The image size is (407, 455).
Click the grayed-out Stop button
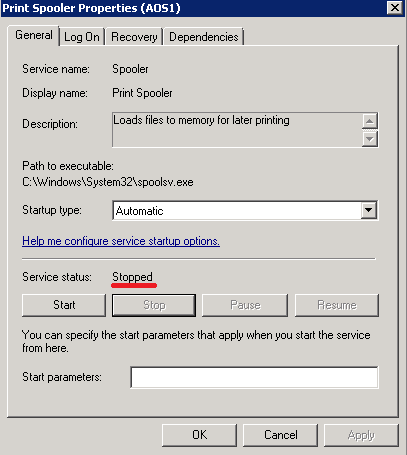tap(154, 305)
